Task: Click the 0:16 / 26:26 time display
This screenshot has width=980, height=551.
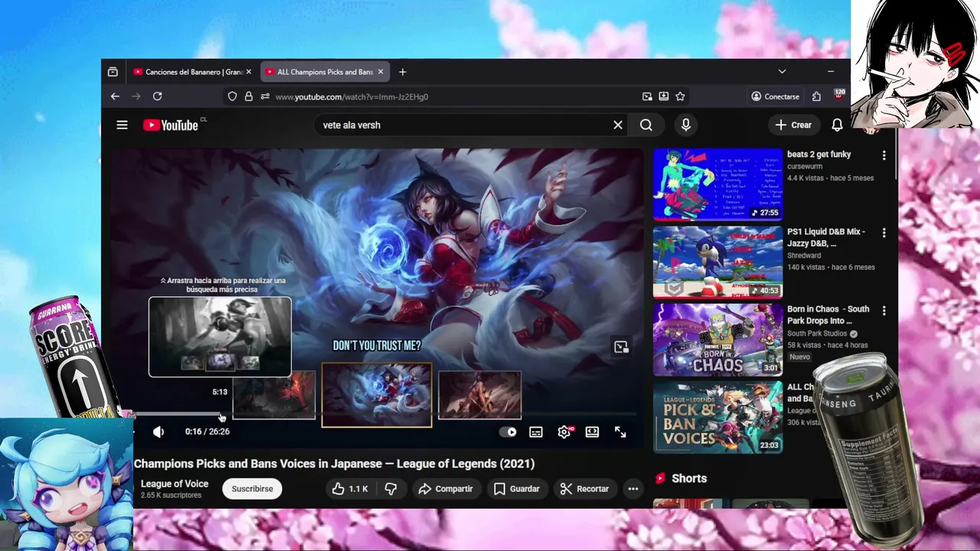Action: click(207, 432)
